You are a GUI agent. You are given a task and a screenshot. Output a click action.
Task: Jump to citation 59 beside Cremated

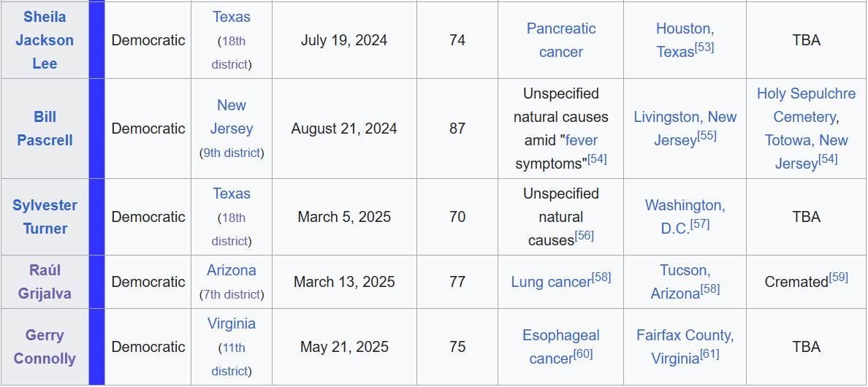pyautogui.click(x=839, y=277)
